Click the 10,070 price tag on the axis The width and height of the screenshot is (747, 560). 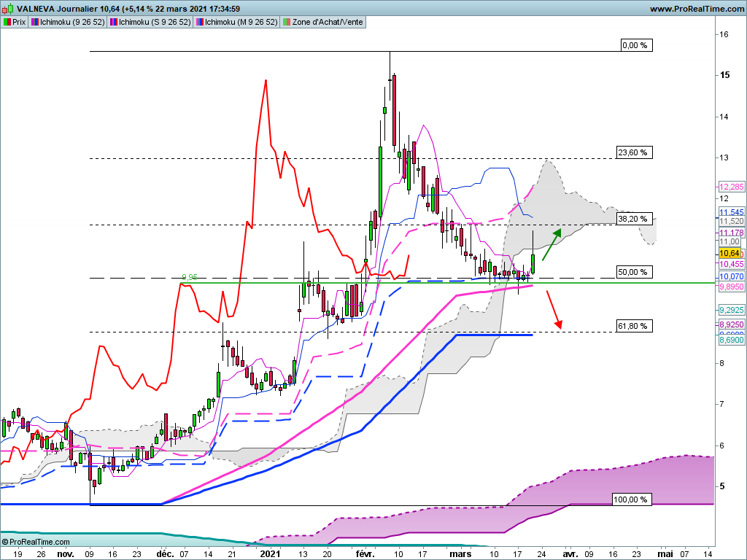click(731, 276)
